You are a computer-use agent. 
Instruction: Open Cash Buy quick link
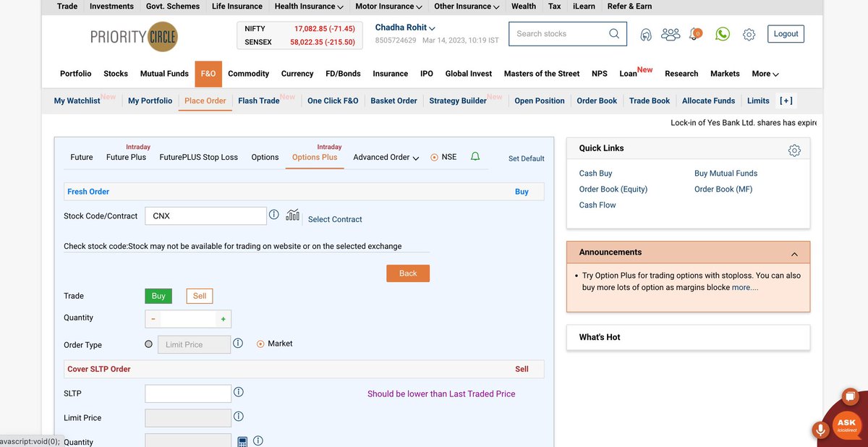point(595,174)
